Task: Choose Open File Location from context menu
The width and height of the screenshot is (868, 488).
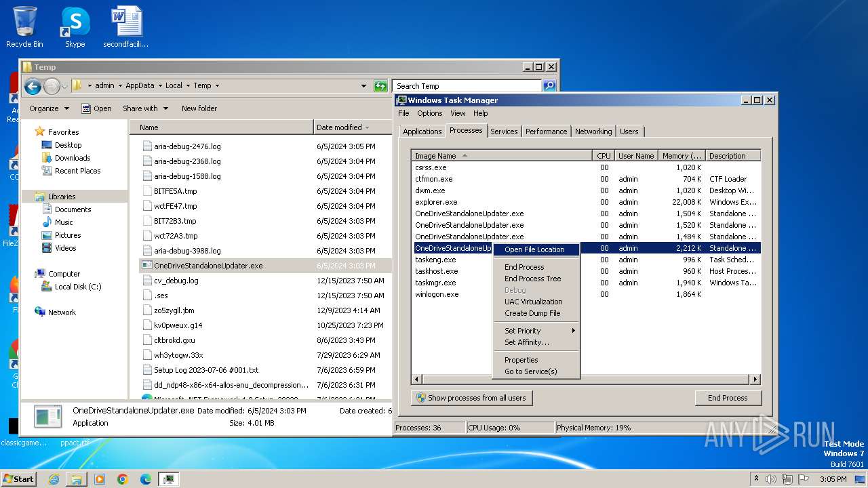Action: point(536,249)
